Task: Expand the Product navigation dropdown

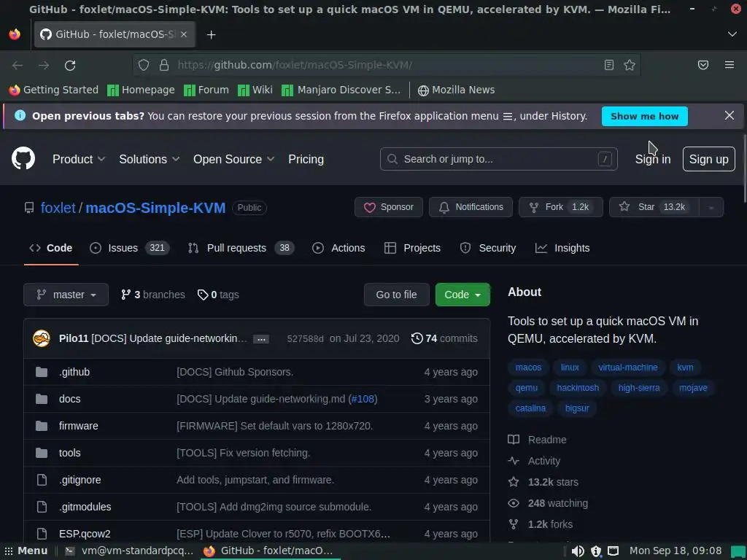Action: 79,159
